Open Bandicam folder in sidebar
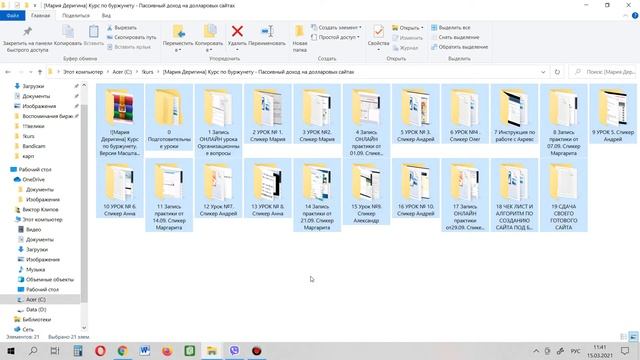640x360 pixels. point(34,146)
